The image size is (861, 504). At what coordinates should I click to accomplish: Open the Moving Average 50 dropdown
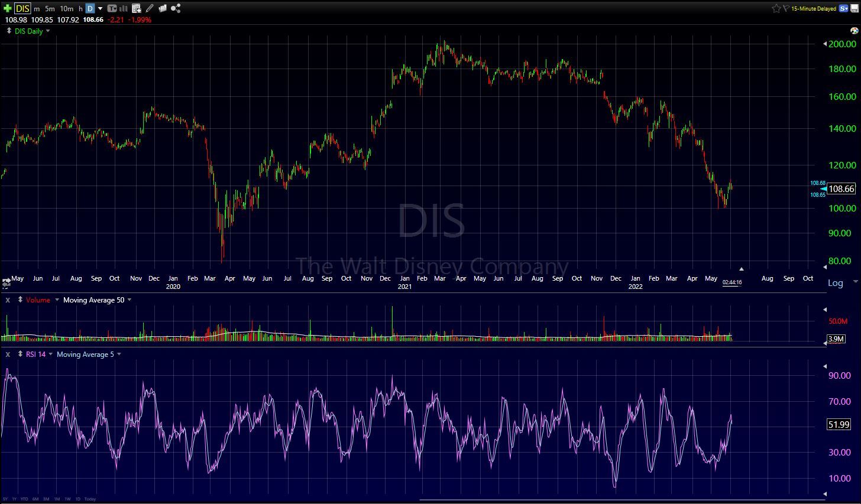(x=130, y=300)
